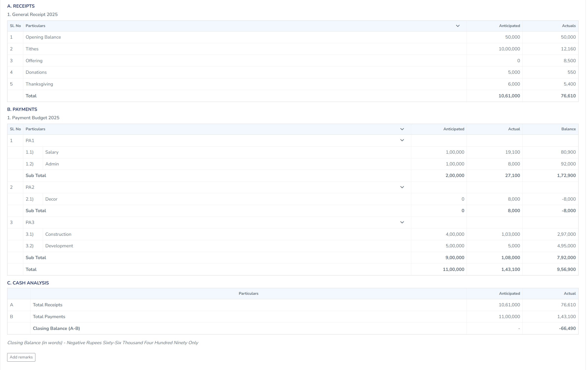The height and width of the screenshot is (370, 588).
Task: Click the C. CASH ANALYSIS section heading
Action: click(28, 283)
